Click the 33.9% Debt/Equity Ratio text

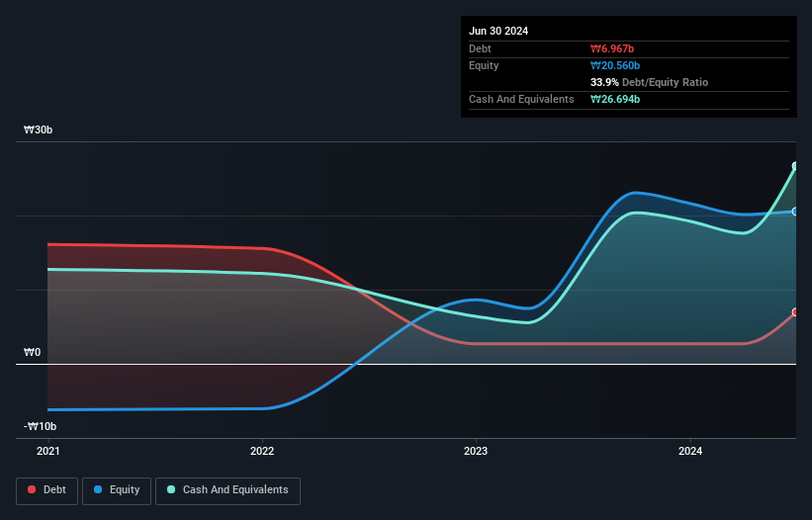[x=649, y=82]
